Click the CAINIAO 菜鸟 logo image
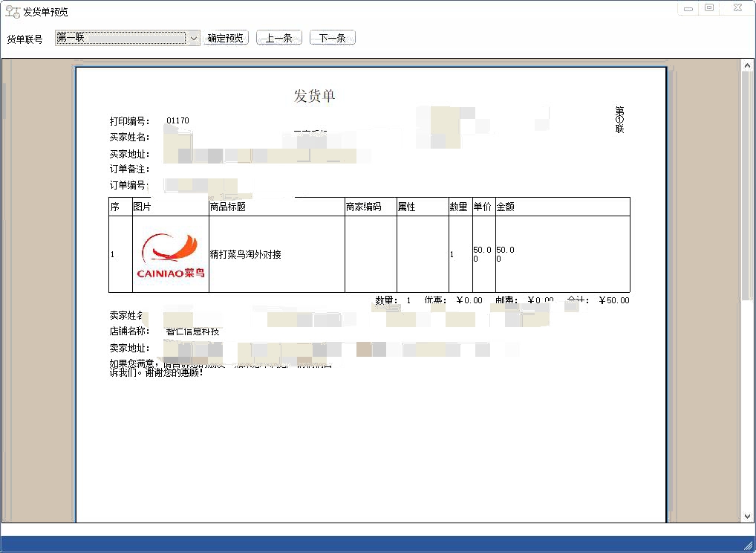 tap(171, 255)
